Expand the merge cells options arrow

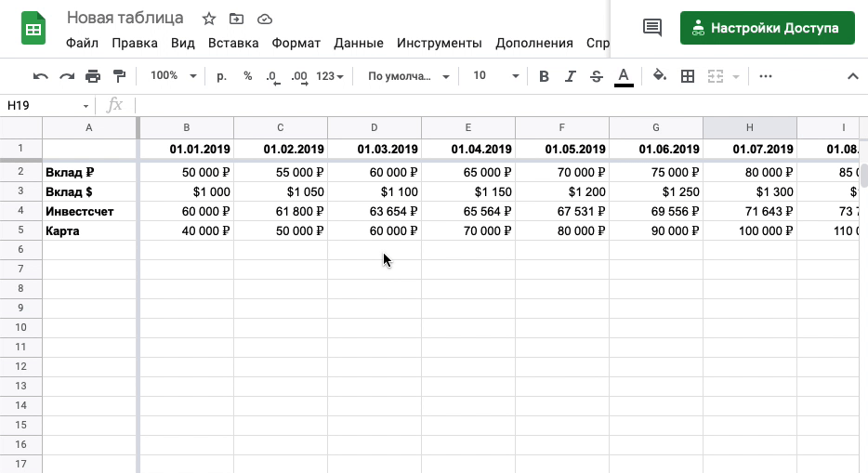click(736, 76)
